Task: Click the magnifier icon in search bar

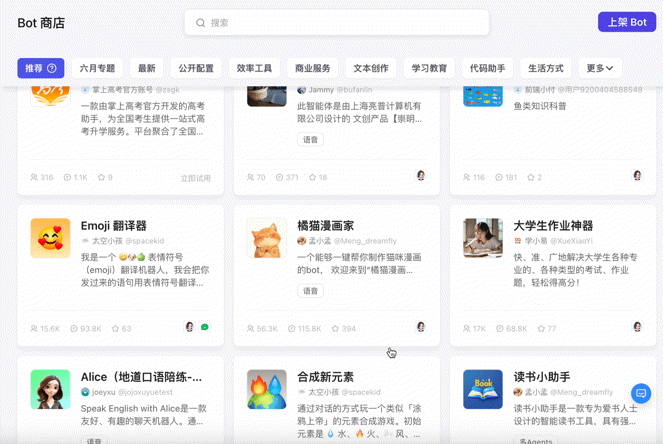Action: (201, 23)
